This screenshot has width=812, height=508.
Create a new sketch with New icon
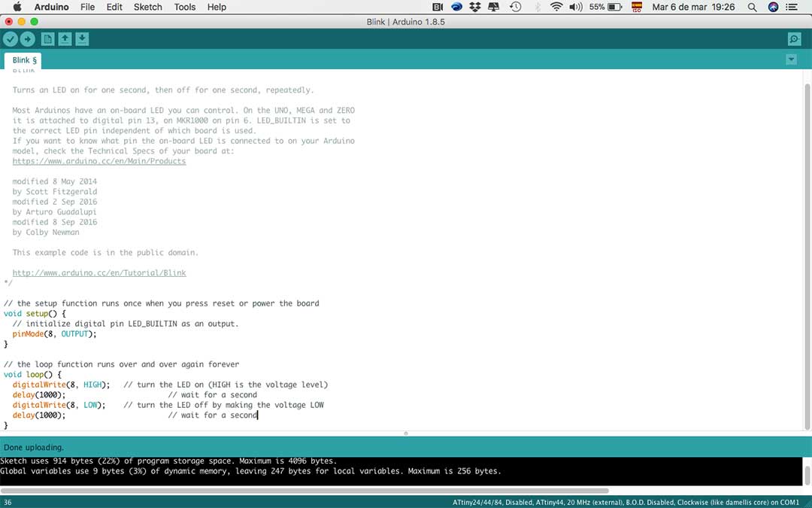click(x=47, y=39)
